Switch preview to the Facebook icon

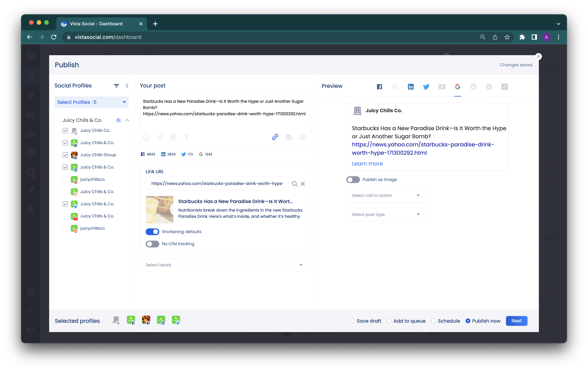[379, 87]
